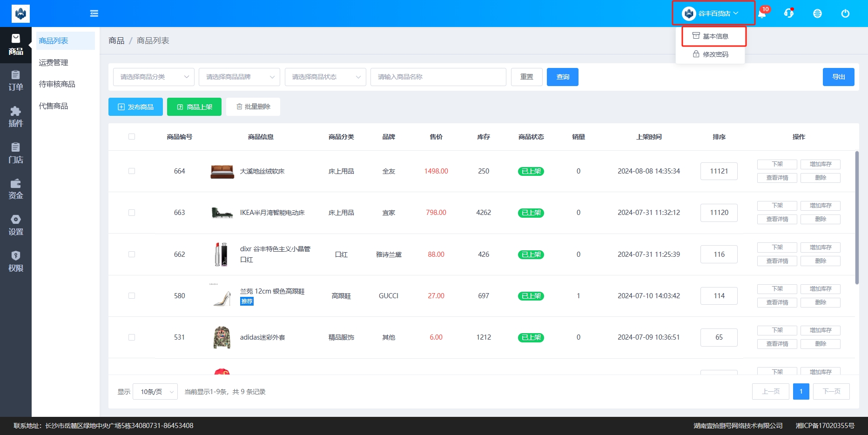Expand the 请选择商品分类 category dropdown
The height and width of the screenshot is (435, 868).
tap(154, 77)
